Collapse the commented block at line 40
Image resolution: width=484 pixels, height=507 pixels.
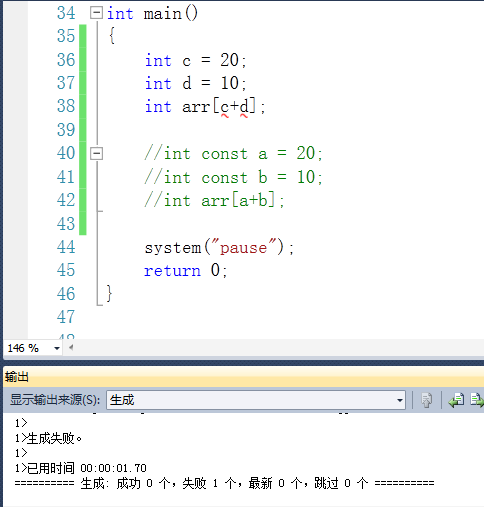96,154
